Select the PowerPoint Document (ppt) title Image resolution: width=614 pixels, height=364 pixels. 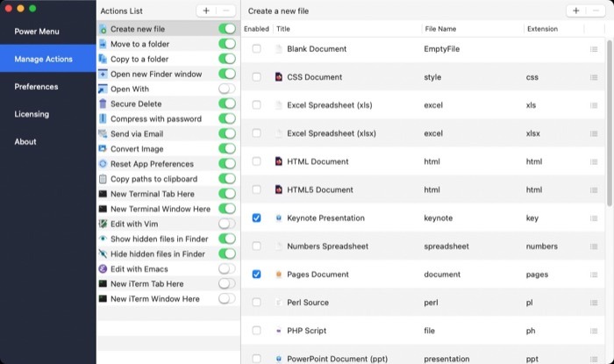[337, 359]
